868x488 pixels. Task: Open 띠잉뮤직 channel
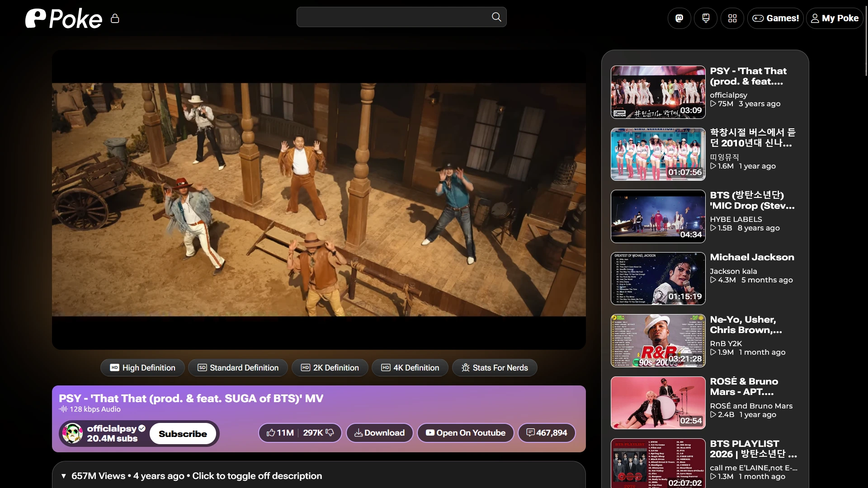pyautogui.click(x=724, y=157)
